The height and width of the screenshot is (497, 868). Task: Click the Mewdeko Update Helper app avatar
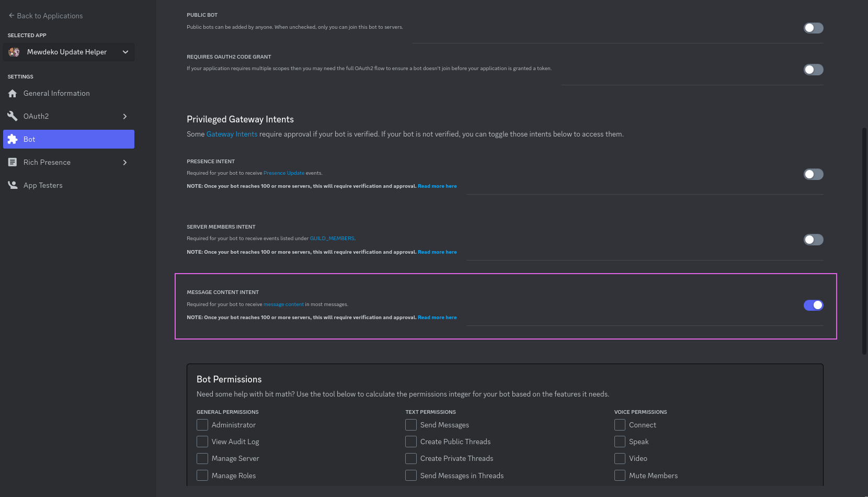(x=14, y=52)
